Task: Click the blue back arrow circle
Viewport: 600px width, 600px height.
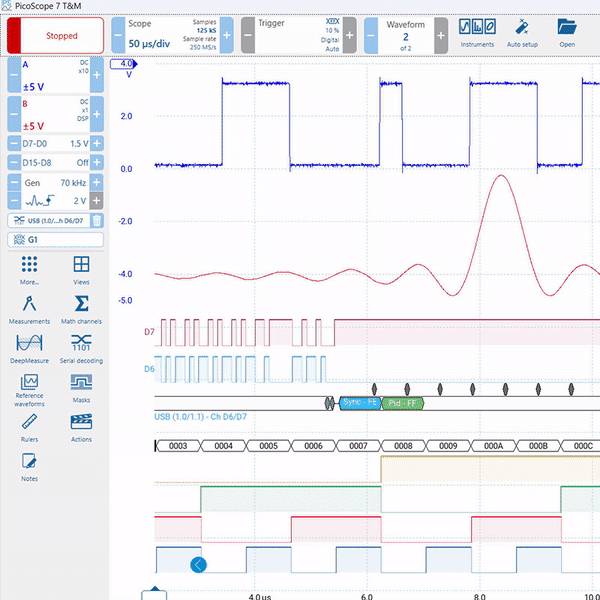Action: tap(198, 565)
